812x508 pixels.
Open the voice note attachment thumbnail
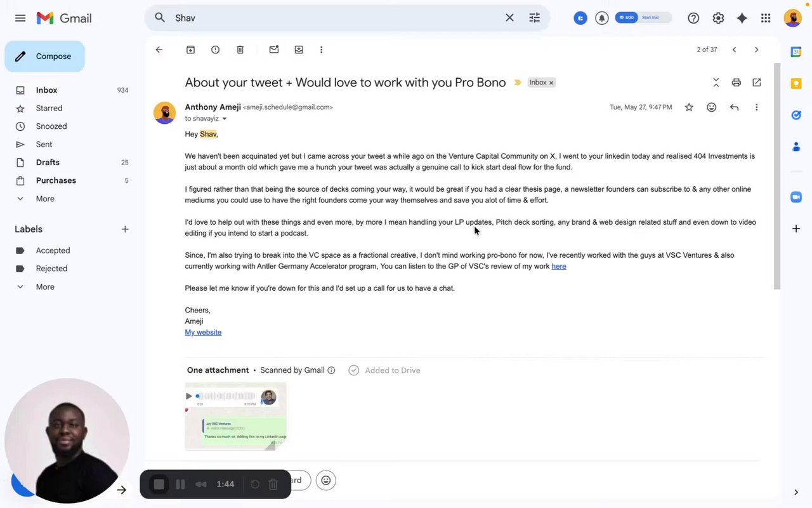(x=235, y=416)
